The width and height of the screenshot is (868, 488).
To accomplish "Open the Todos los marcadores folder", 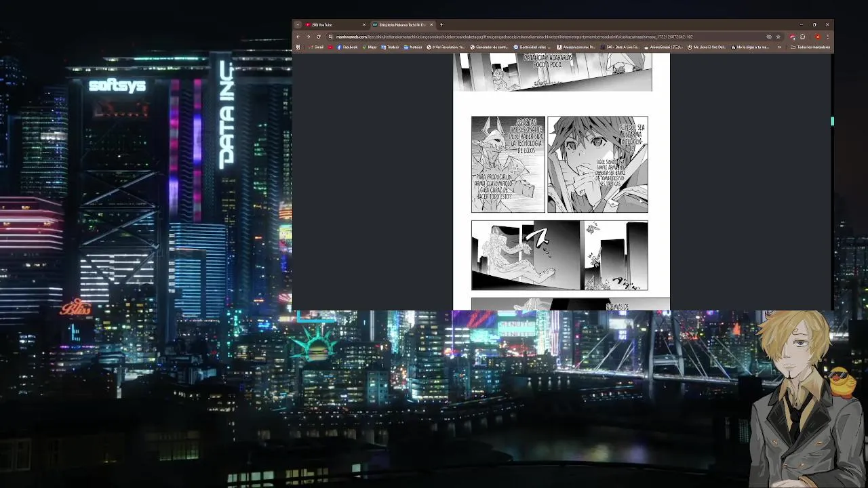I will 810,47.
